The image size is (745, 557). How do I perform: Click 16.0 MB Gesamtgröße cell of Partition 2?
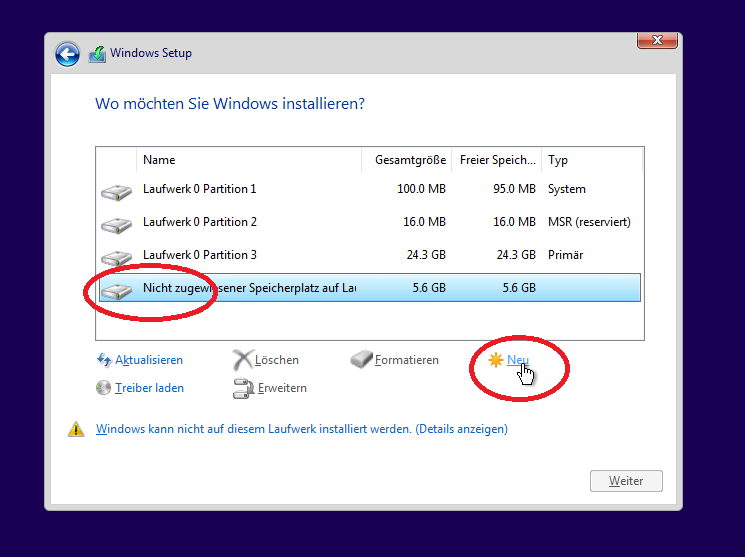coord(424,222)
